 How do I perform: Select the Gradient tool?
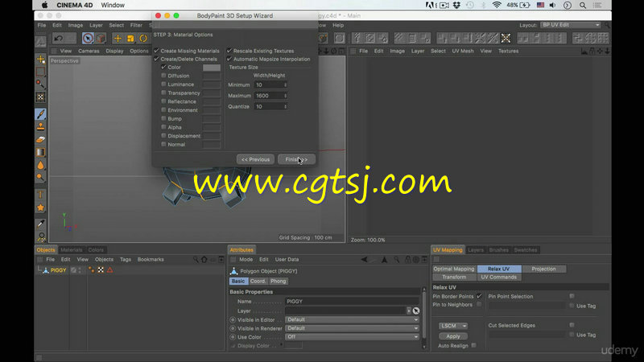click(x=41, y=152)
